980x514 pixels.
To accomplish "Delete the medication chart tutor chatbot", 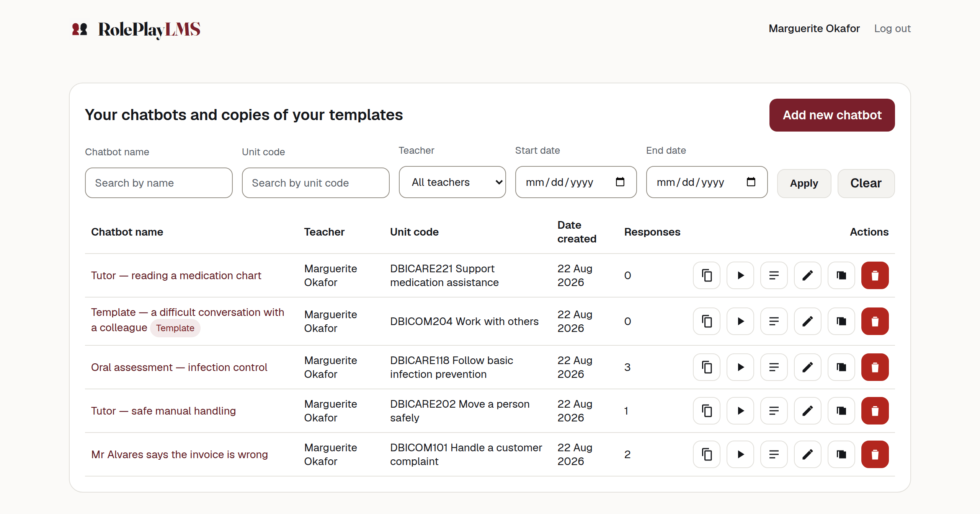I will [875, 275].
